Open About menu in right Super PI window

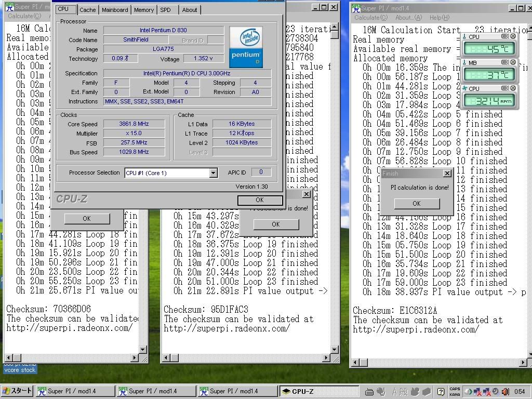tap(408, 18)
